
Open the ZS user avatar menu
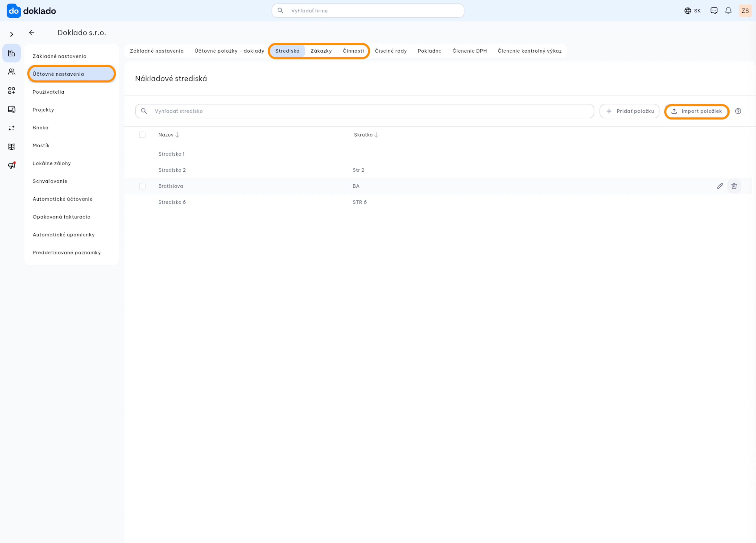point(745,11)
